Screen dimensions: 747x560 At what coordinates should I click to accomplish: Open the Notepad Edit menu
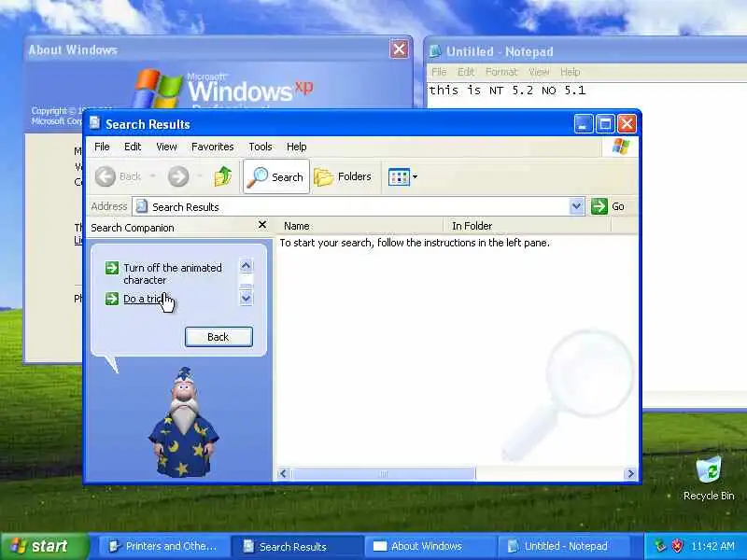click(466, 72)
